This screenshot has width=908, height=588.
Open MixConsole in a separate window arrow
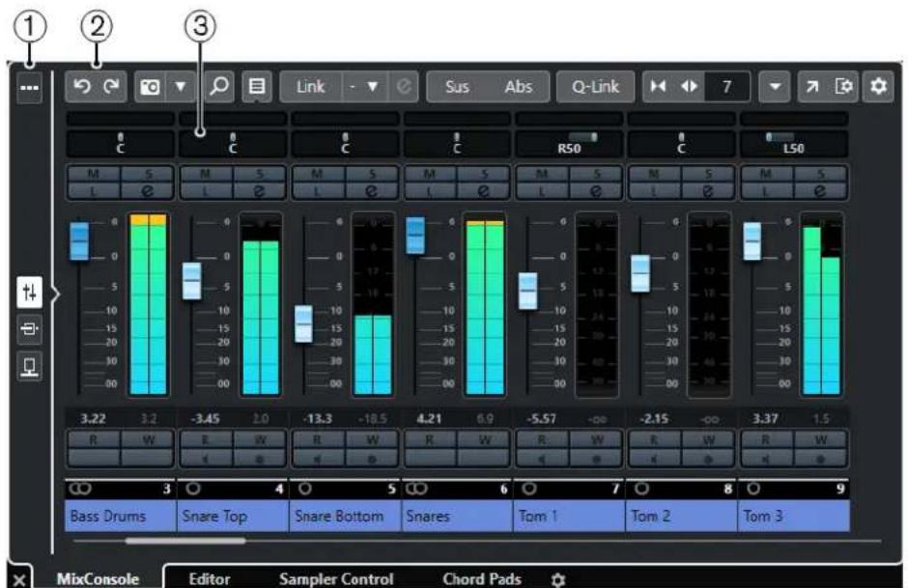point(812,87)
